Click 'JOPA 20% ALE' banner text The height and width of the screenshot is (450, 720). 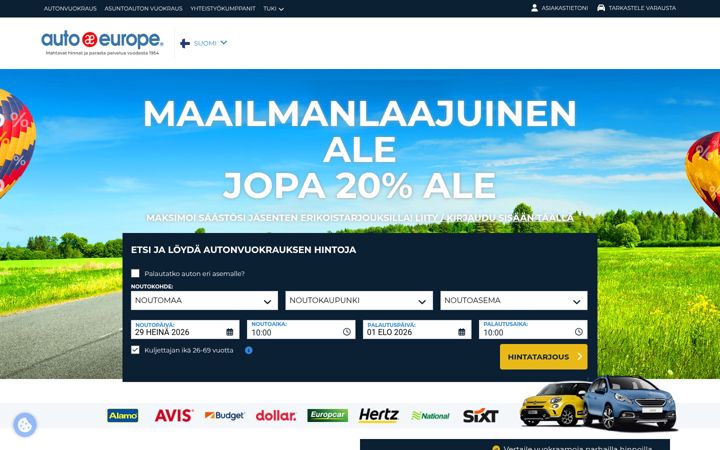click(x=359, y=186)
